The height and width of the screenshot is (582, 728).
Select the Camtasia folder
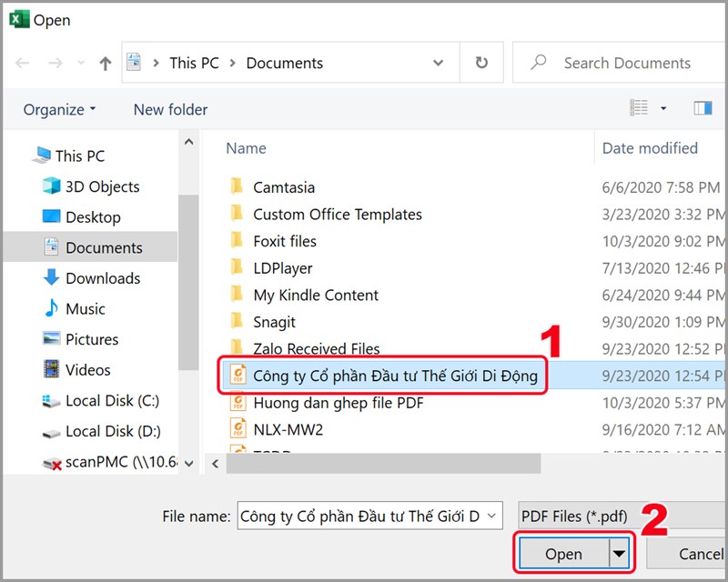pyautogui.click(x=284, y=187)
